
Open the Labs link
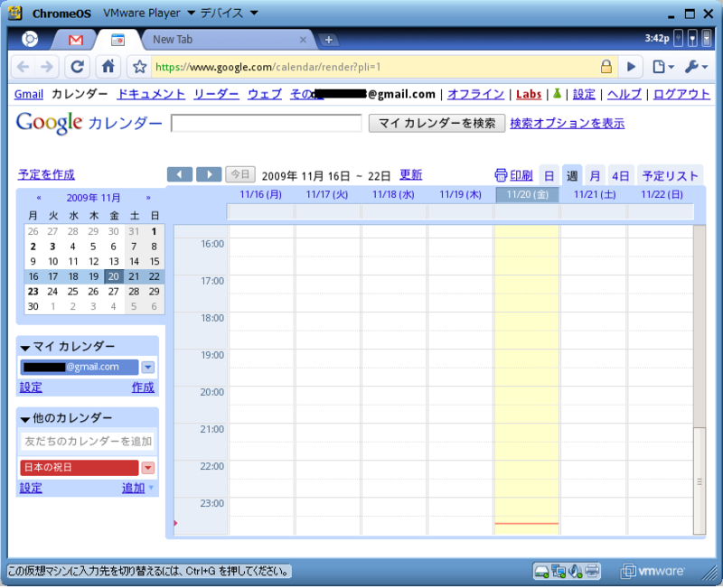tap(529, 95)
